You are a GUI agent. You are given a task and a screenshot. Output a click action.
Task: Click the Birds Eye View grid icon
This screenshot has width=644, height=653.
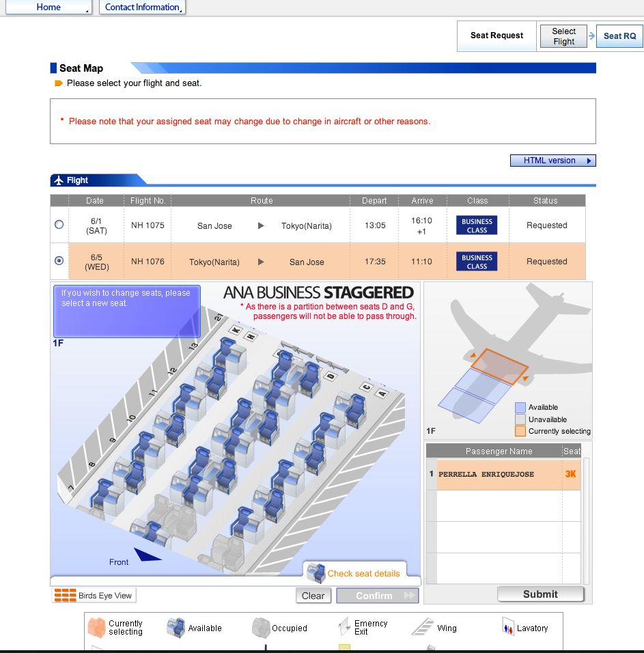tap(66, 596)
